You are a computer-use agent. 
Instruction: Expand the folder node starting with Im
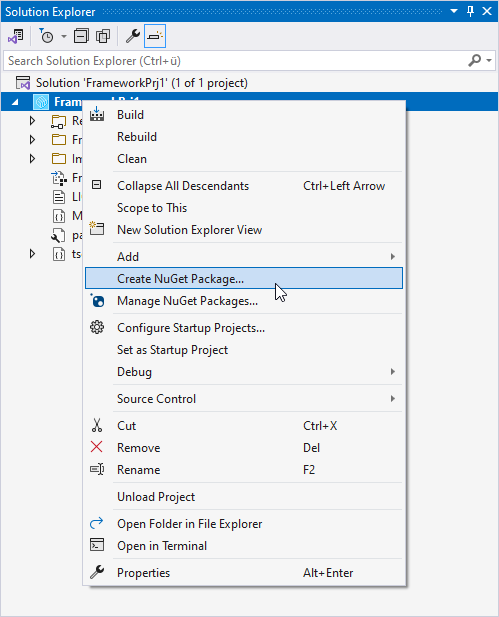coord(32,159)
